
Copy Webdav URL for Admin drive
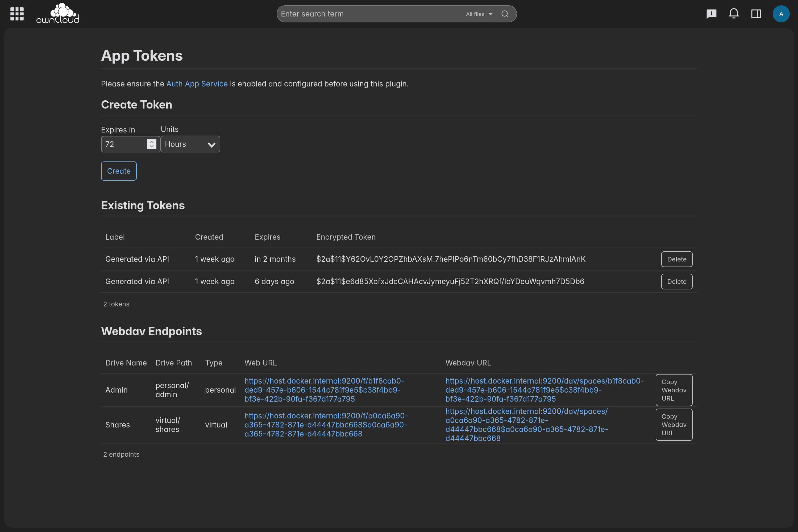[x=674, y=390]
